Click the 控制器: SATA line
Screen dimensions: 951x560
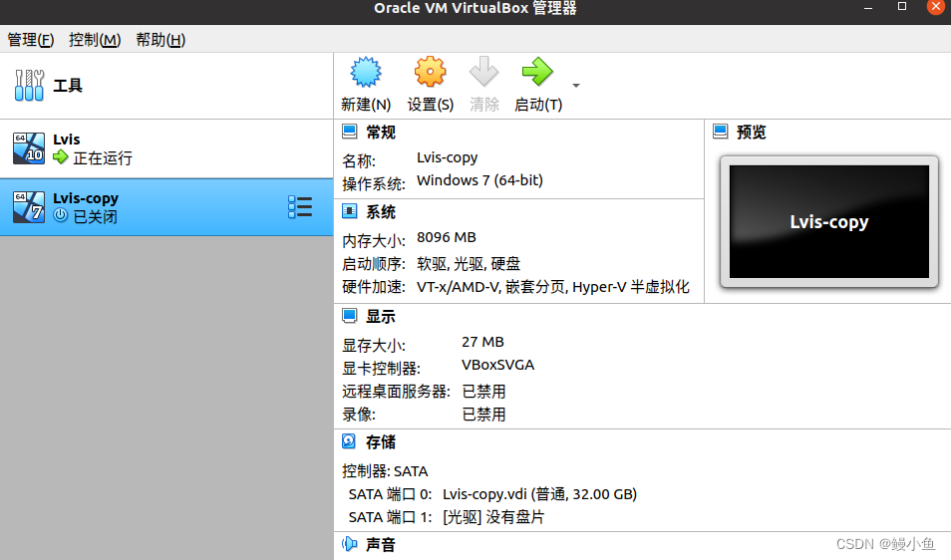[x=385, y=471]
